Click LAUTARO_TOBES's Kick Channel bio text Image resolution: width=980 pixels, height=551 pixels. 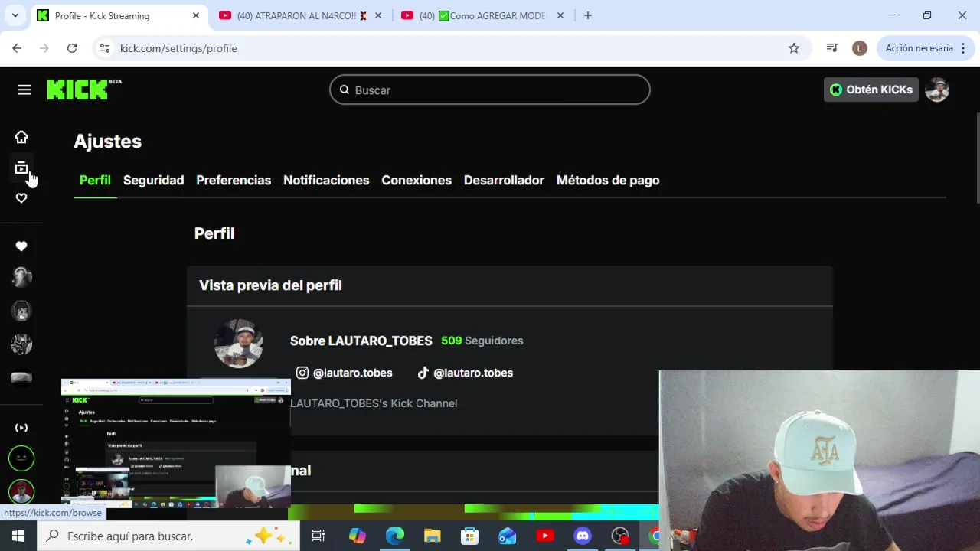click(x=374, y=403)
